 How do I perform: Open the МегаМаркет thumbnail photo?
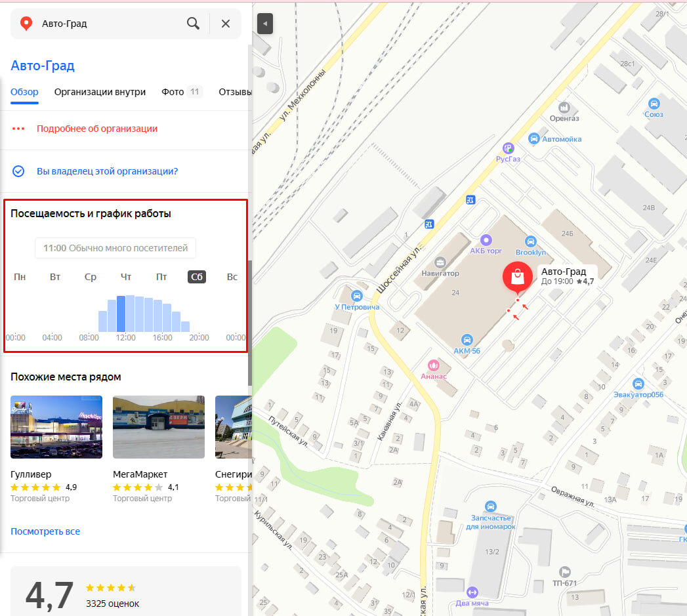point(159,427)
